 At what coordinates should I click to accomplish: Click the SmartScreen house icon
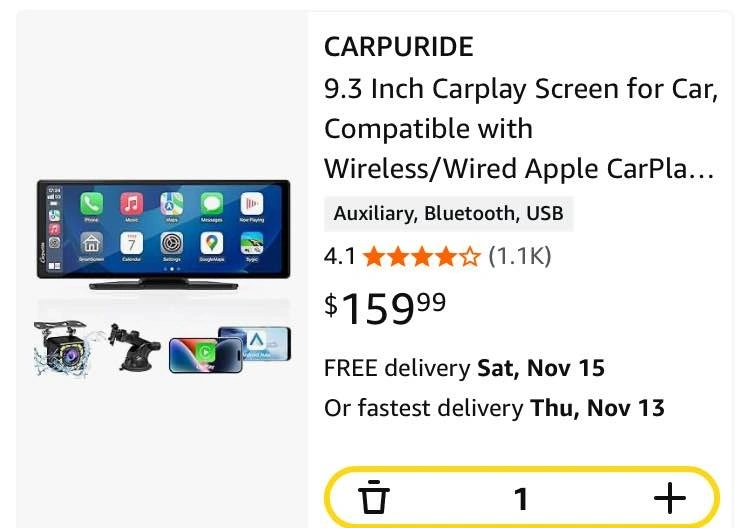(x=92, y=243)
